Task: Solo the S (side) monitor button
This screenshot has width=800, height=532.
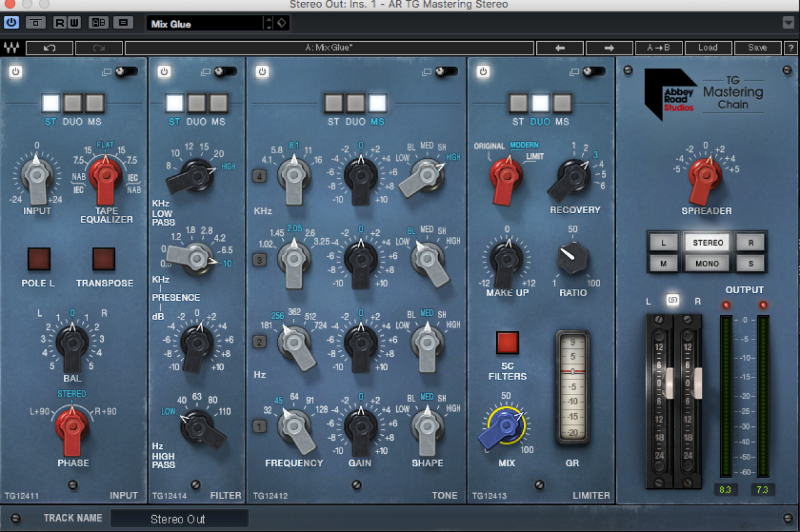Action: click(750, 263)
